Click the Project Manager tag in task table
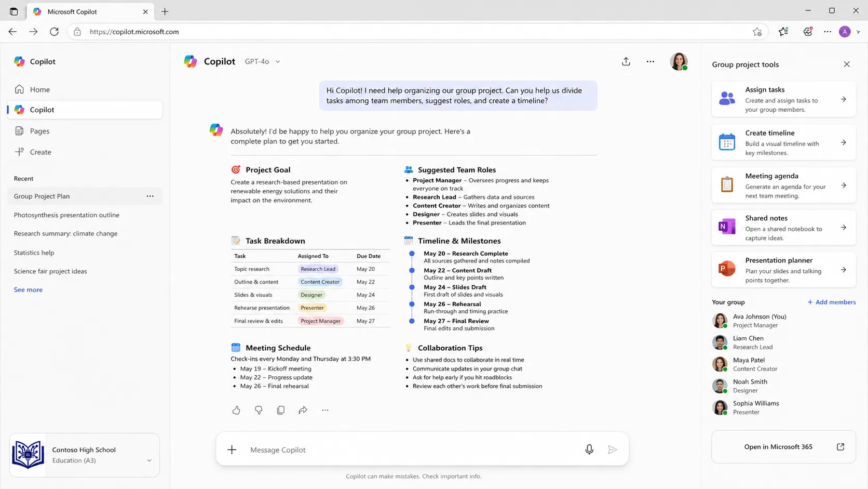The width and height of the screenshot is (868, 489). click(321, 321)
